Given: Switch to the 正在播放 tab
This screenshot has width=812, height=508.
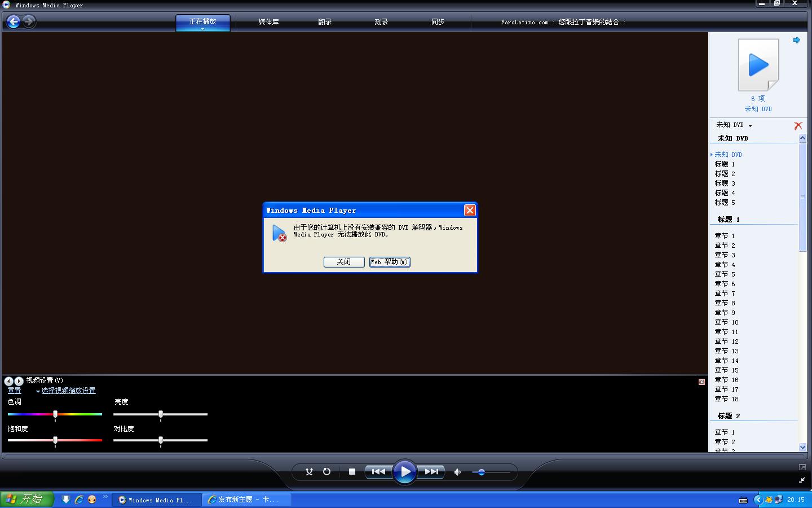Looking at the screenshot, I should (203, 21).
